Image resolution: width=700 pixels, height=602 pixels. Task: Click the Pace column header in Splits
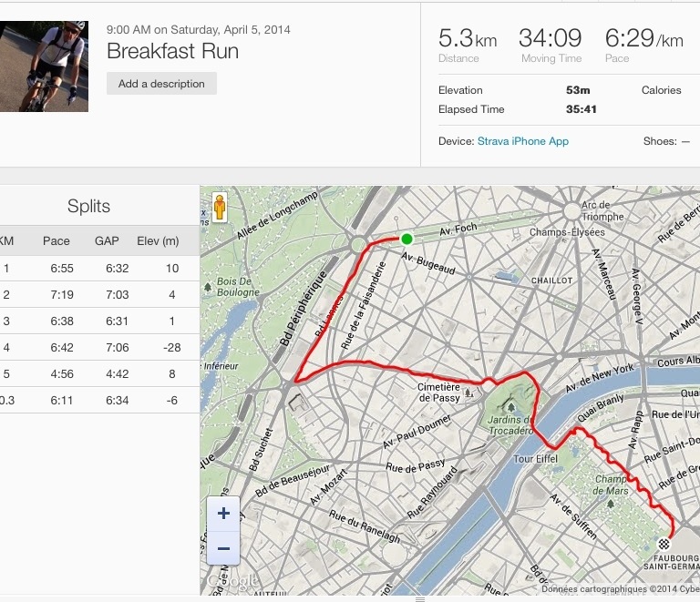click(x=57, y=241)
